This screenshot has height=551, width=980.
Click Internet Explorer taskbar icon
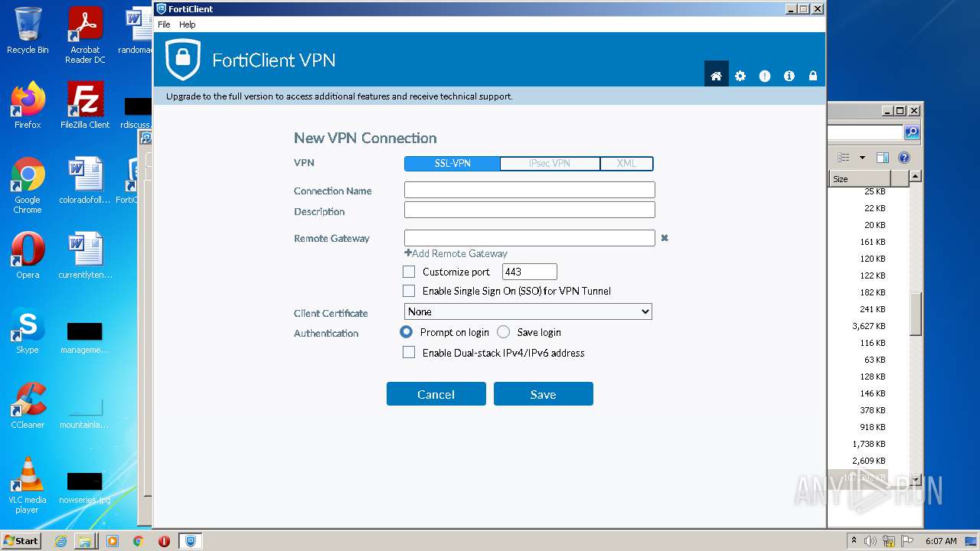tap(60, 541)
